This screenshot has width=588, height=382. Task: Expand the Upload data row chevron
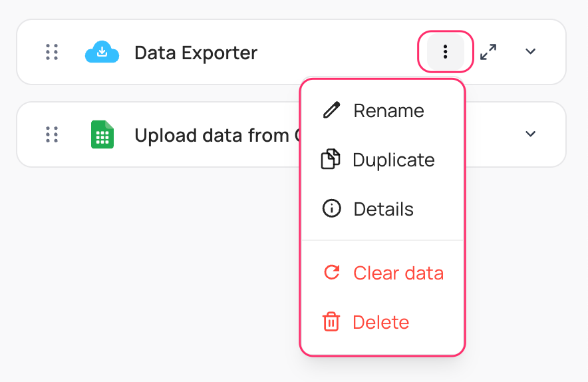[x=530, y=134]
